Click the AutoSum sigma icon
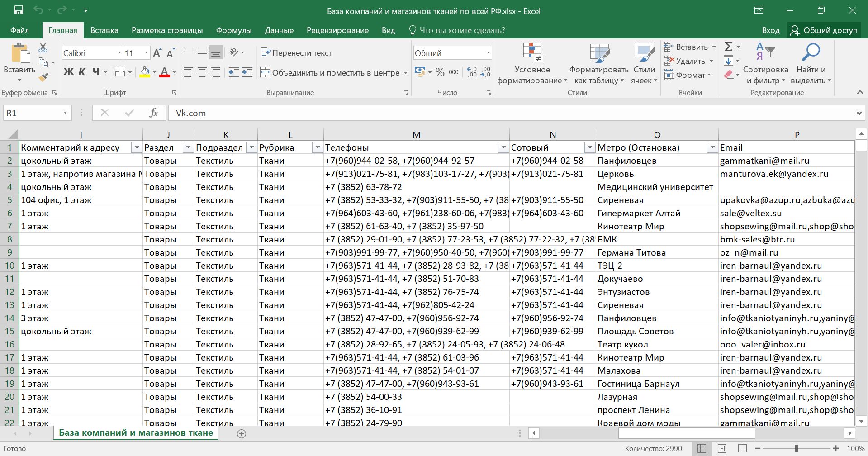868x456 pixels. click(x=728, y=47)
